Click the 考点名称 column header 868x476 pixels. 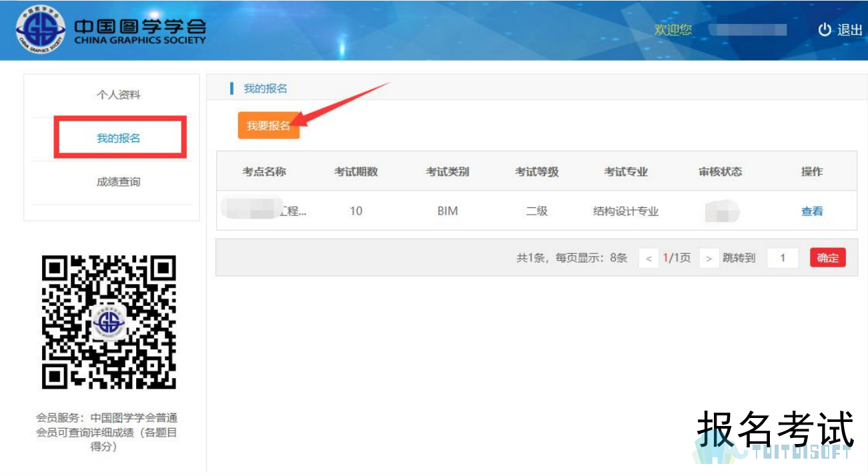click(x=264, y=172)
